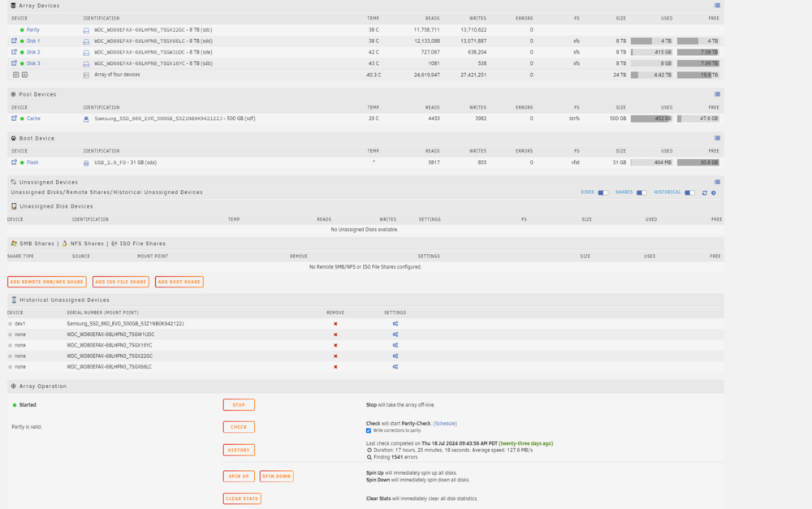Click ADD ROOT SHARE button
This screenshot has width=812, height=509.
click(x=179, y=282)
